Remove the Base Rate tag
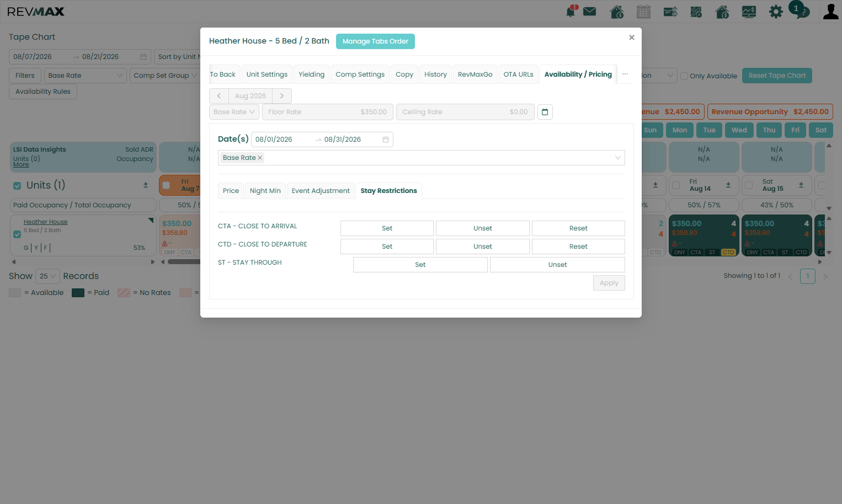 coord(260,158)
